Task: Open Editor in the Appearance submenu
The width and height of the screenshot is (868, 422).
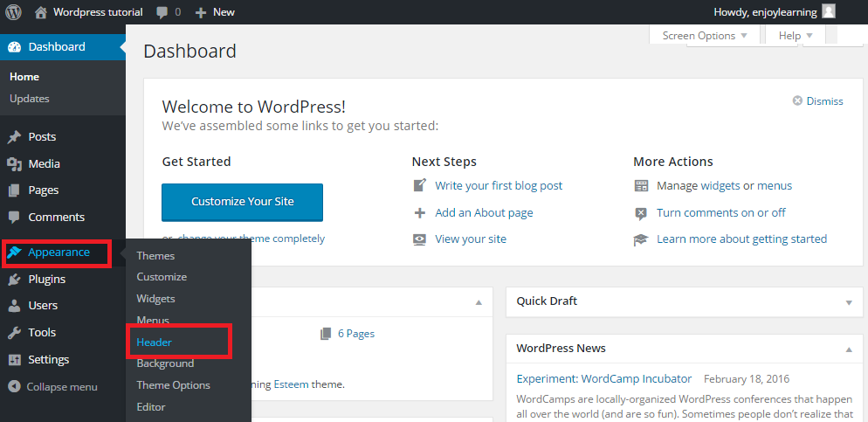Action: pos(151,407)
